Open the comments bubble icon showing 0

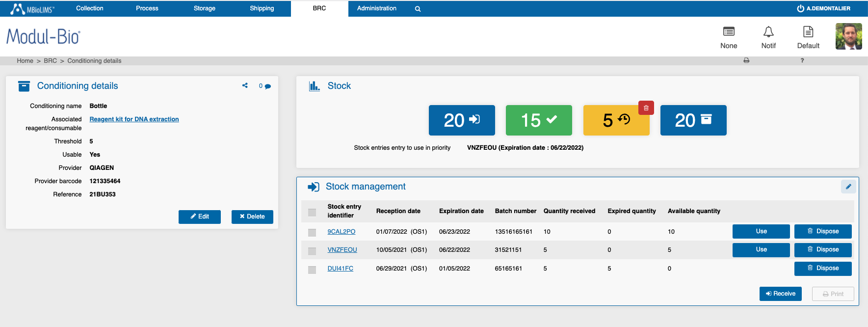click(x=267, y=86)
